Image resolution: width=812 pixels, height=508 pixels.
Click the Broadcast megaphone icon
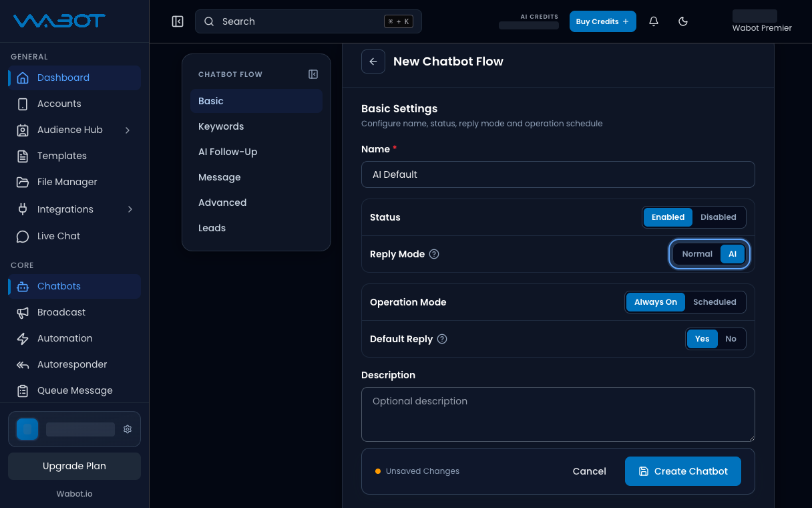(x=23, y=312)
